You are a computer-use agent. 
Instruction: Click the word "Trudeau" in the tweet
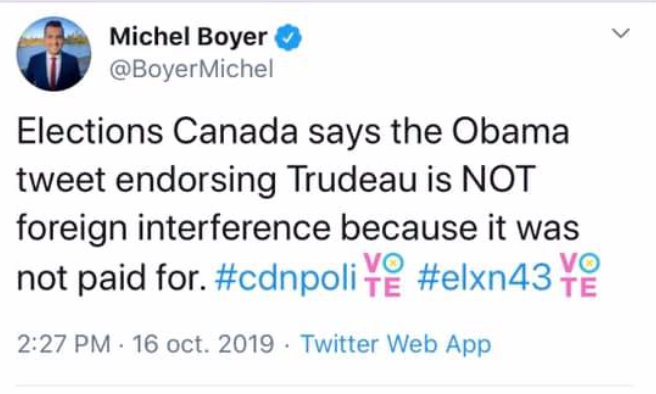352,179
